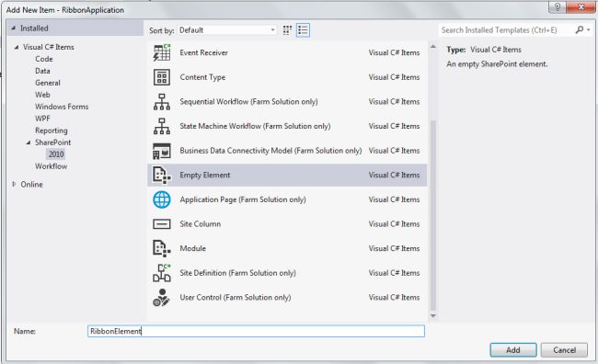This screenshot has width=598, height=364.
Task: Select the 2010 SharePoint node
Action: (56, 154)
